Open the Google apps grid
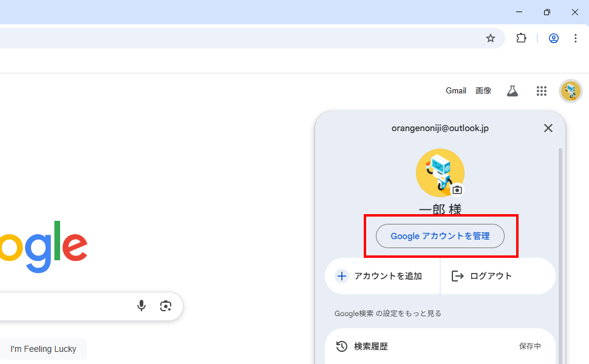589x364 pixels. coord(541,91)
